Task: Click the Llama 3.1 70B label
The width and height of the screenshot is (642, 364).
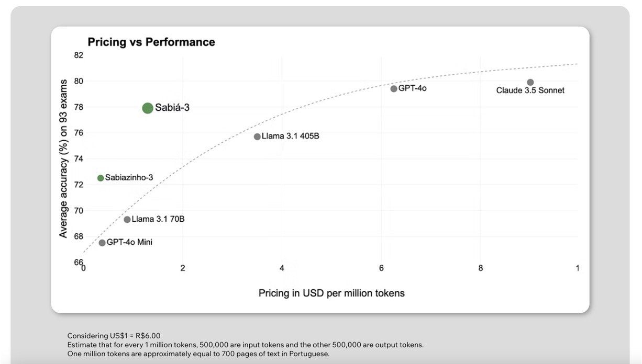Action: [158, 219]
